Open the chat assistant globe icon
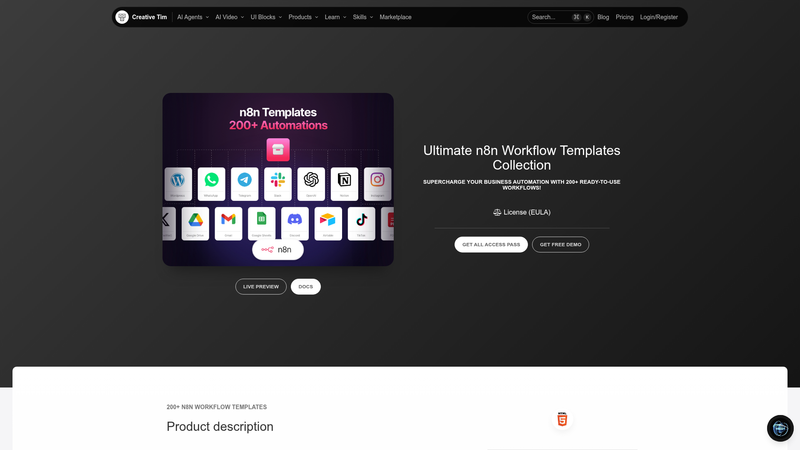The width and height of the screenshot is (800, 450). pyautogui.click(x=780, y=428)
